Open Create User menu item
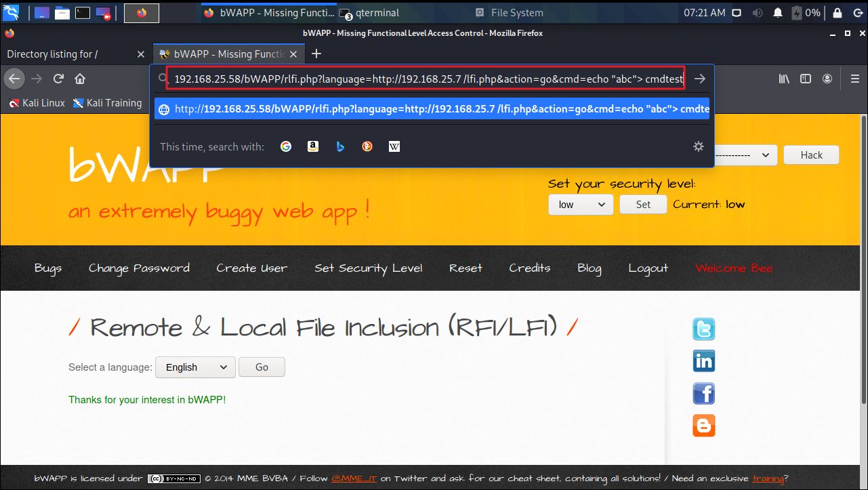868x490 pixels. 252,268
